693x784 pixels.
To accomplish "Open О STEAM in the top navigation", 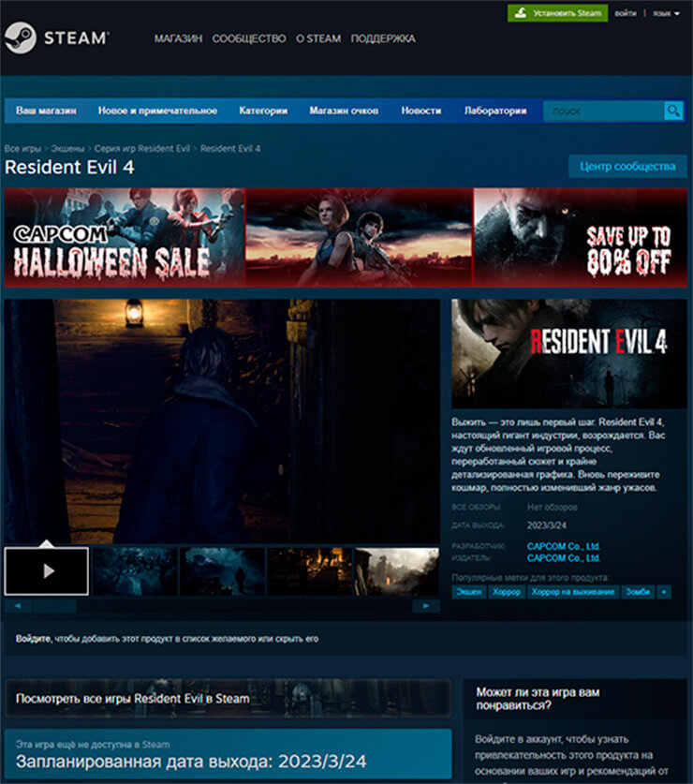I will pyautogui.click(x=318, y=38).
